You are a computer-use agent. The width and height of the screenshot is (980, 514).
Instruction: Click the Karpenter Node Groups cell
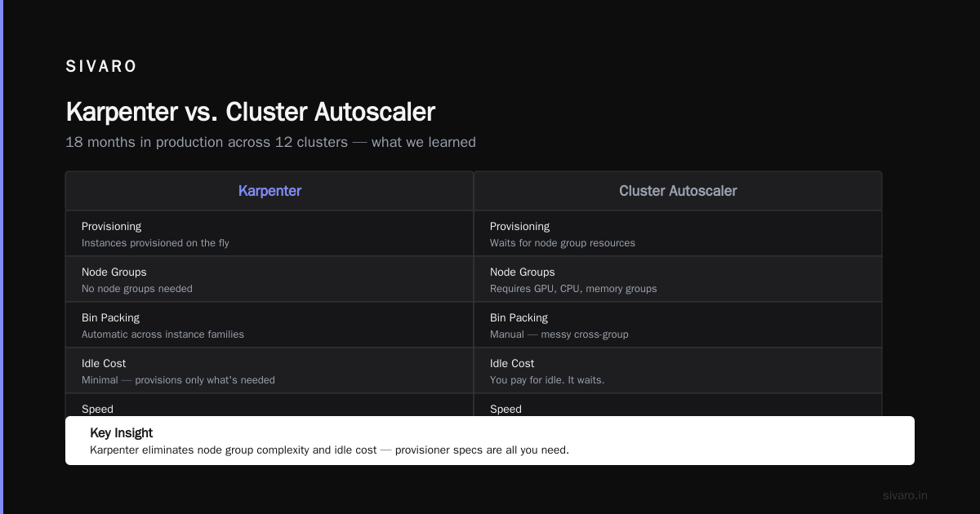[269, 279]
